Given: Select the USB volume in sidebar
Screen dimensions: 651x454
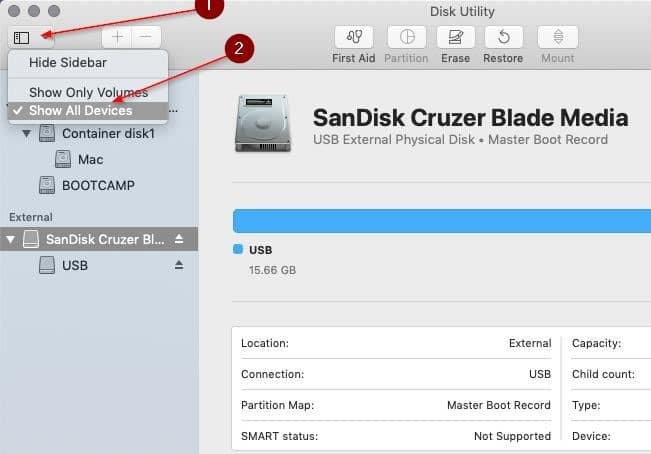Looking at the screenshot, I should (x=75, y=266).
